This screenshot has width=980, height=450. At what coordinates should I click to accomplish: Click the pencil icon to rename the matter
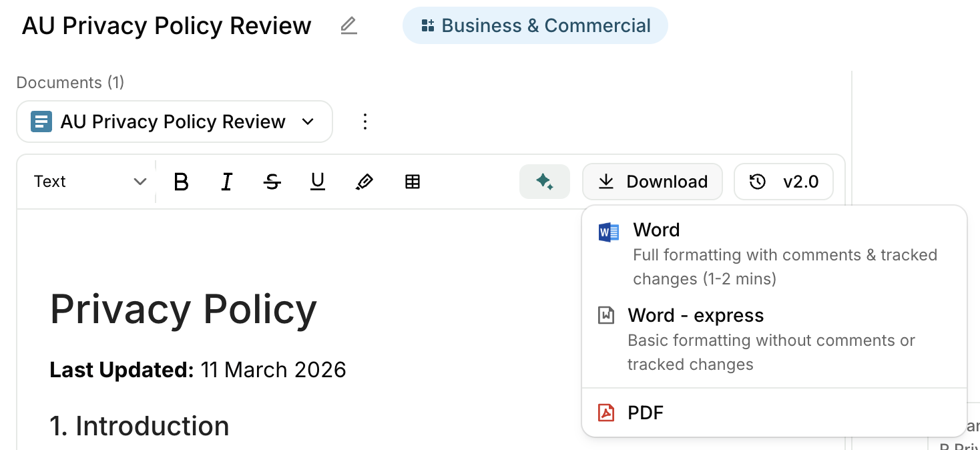pos(348,25)
